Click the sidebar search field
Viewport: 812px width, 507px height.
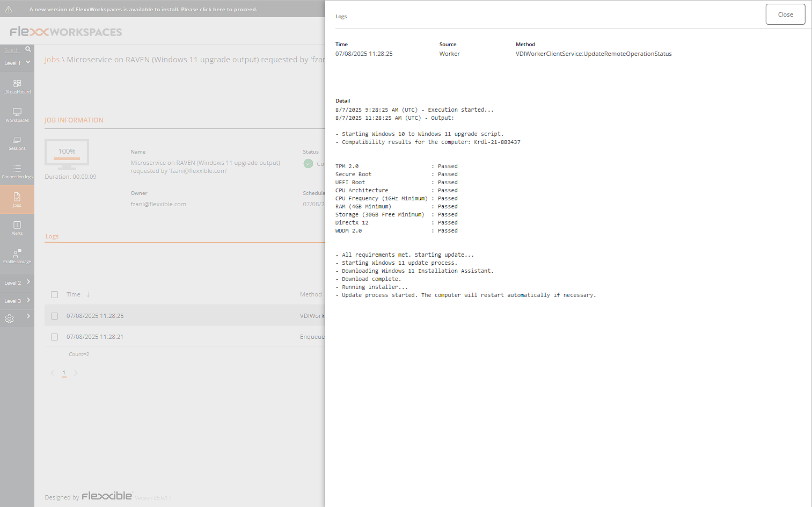12,50
